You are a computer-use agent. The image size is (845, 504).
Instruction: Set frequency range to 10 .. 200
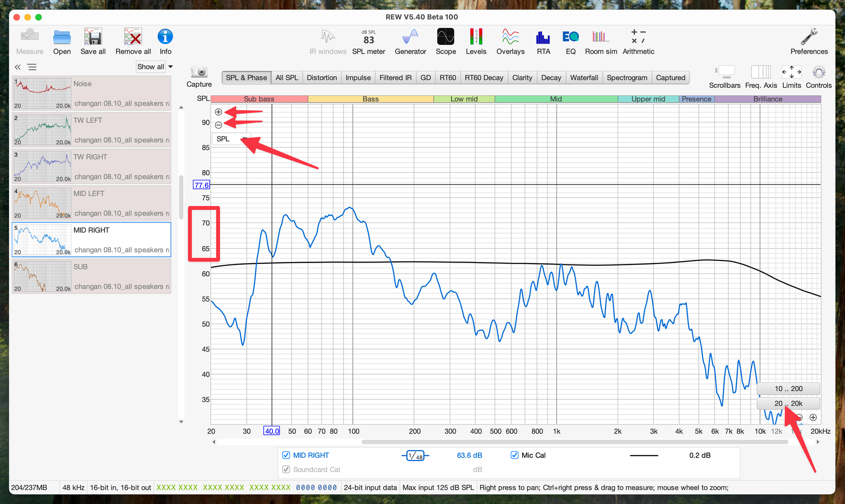pos(788,389)
